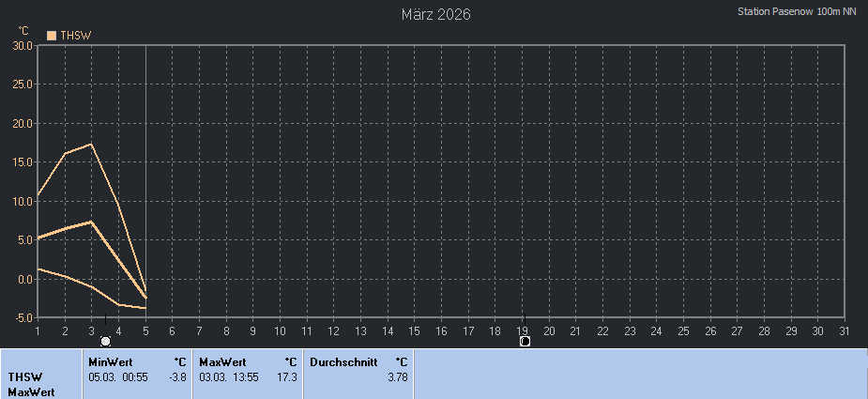Click the THSW row label in the table
Image resolution: width=868 pixels, height=399 pixels.
(x=25, y=376)
